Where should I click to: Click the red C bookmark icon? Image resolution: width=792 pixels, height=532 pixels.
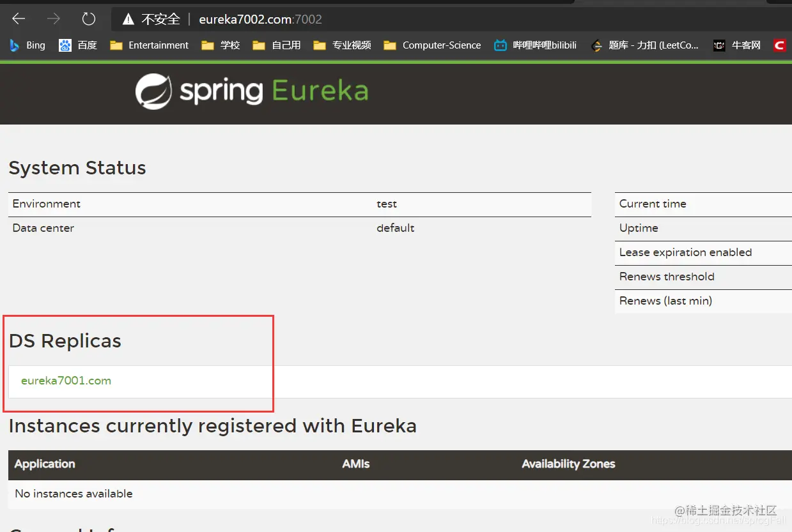point(779,45)
